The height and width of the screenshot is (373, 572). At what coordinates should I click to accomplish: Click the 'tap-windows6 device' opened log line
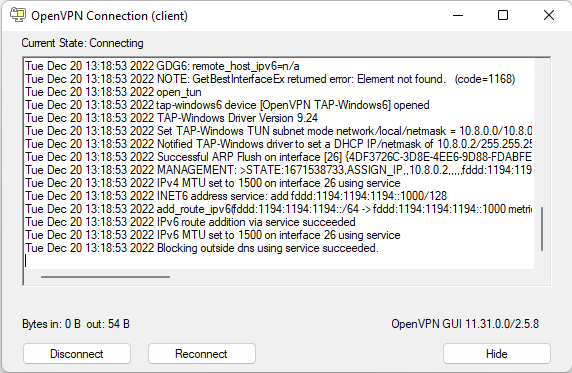pyautogui.click(x=227, y=105)
